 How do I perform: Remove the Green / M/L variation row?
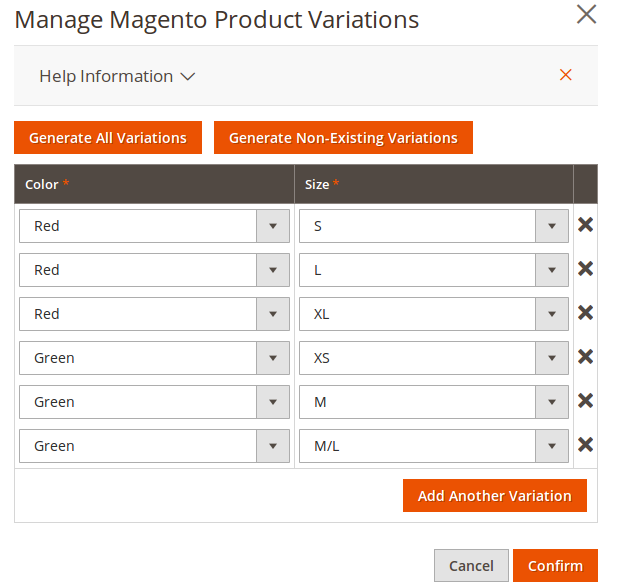pyautogui.click(x=585, y=446)
